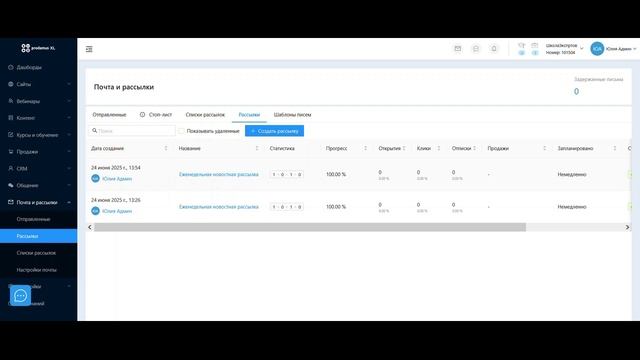Open Отправленные in the sidebar submenu
This screenshot has width=640, height=360.
coord(33,219)
